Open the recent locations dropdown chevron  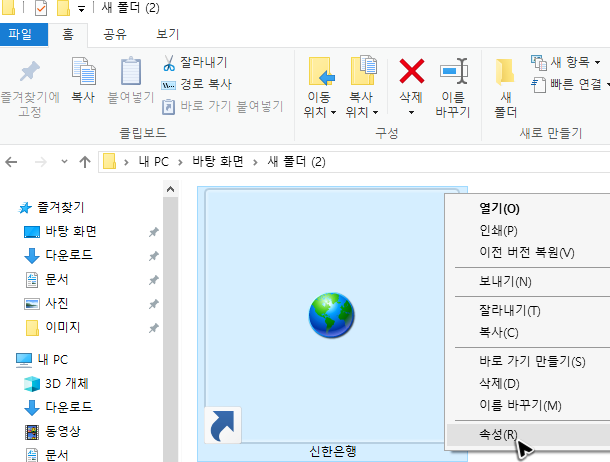(x=65, y=161)
